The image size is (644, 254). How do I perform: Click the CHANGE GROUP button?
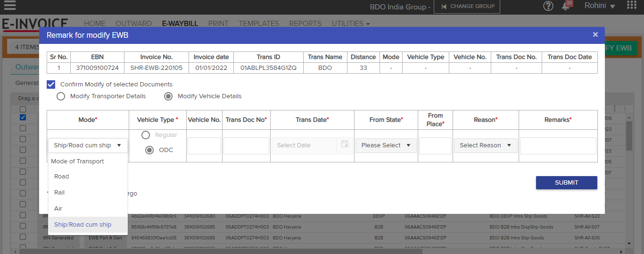pos(467,6)
